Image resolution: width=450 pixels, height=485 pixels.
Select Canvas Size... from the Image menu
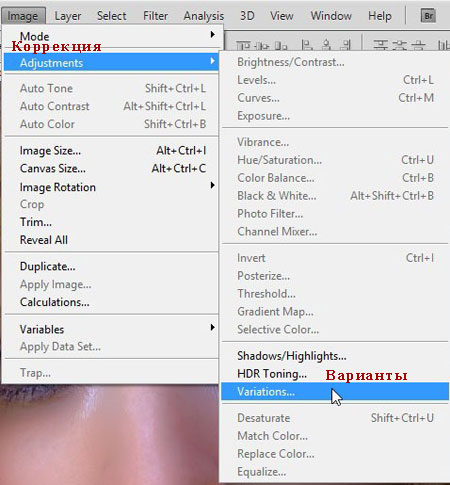(111, 168)
